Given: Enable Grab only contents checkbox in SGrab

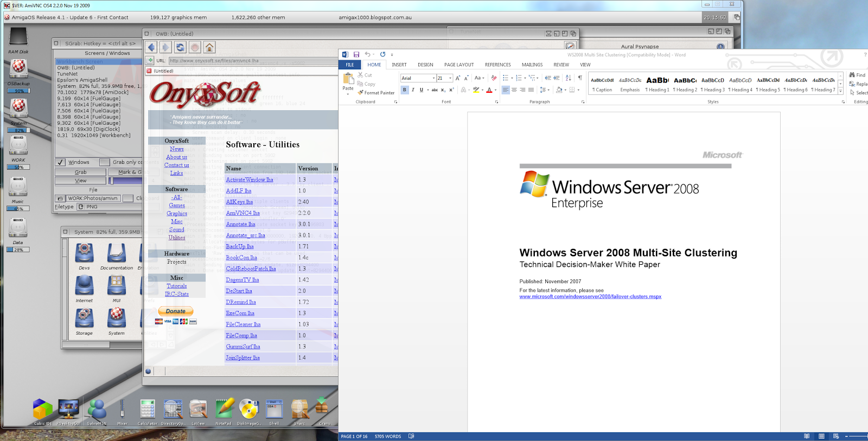Looking at the screenshot, I should (x=105, y=162).
